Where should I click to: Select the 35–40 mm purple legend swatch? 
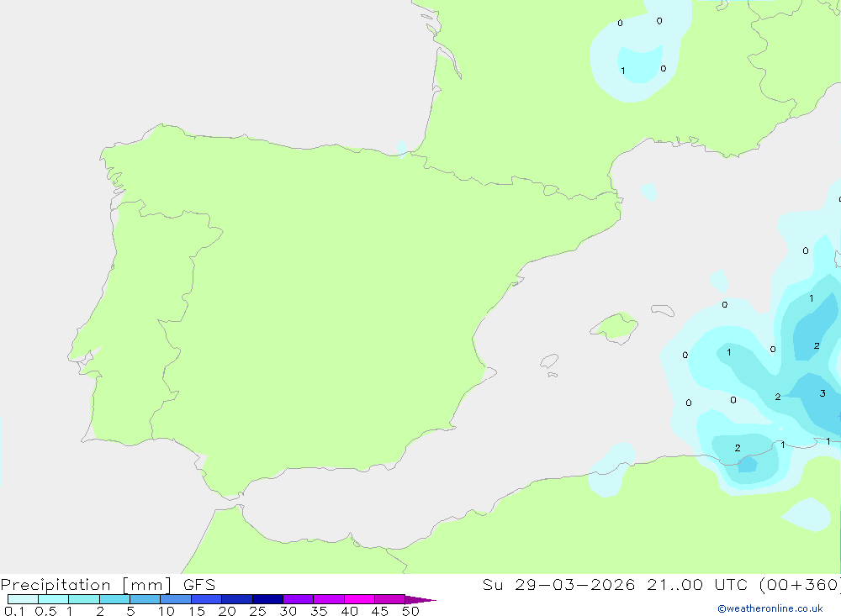tap(328, 599)
